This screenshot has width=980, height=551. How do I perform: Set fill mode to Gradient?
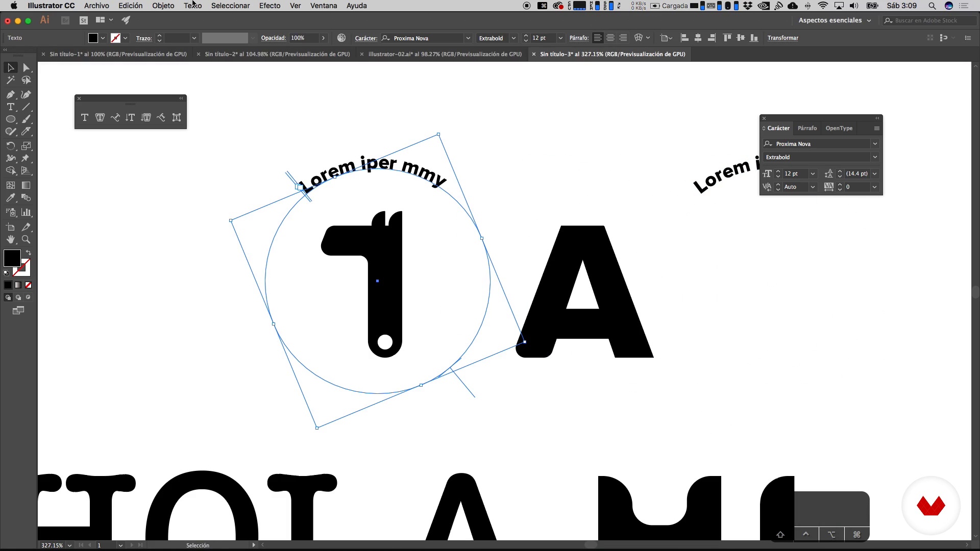pos(18,285)
